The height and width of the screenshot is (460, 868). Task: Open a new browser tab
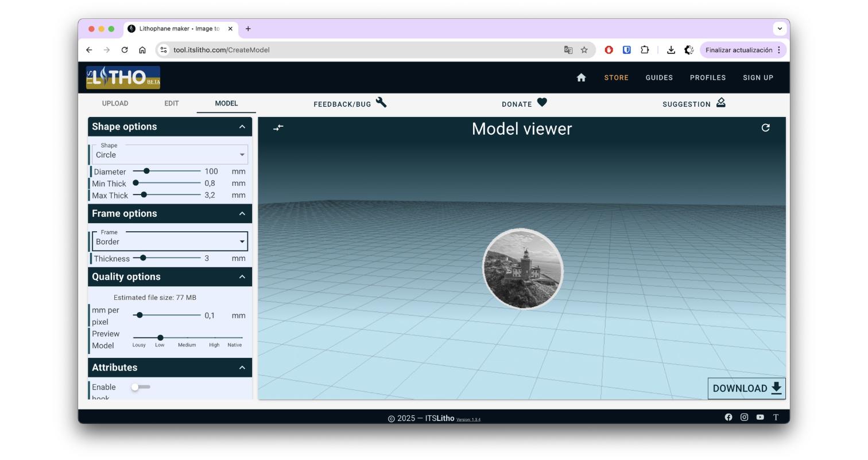tap(248, 29)
